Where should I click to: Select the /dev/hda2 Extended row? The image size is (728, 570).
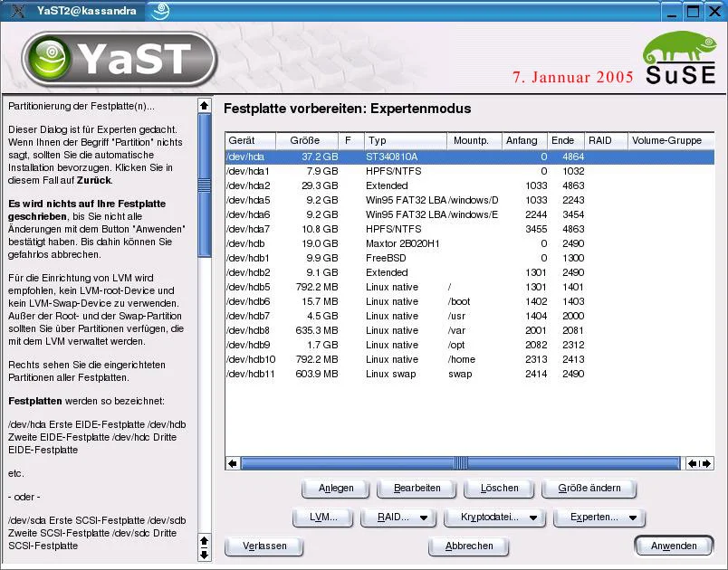469,185
